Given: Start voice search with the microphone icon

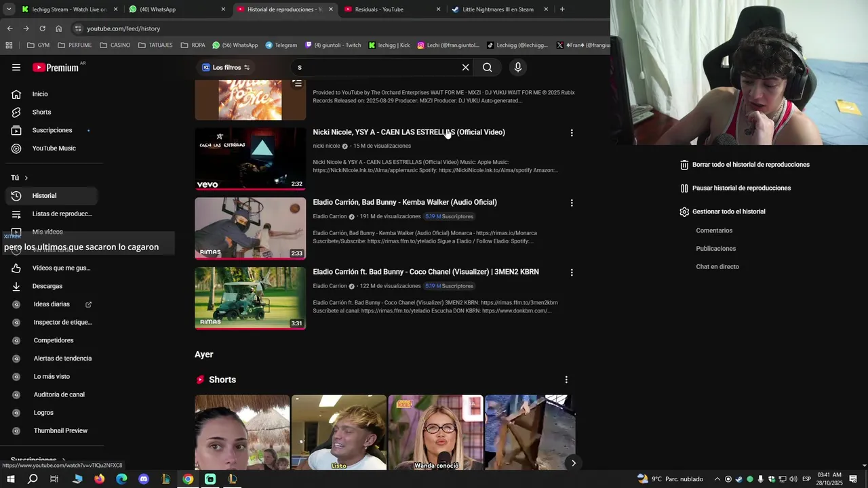Looking at the screenshot, I should pyautogui.click(x=517, y=67).
